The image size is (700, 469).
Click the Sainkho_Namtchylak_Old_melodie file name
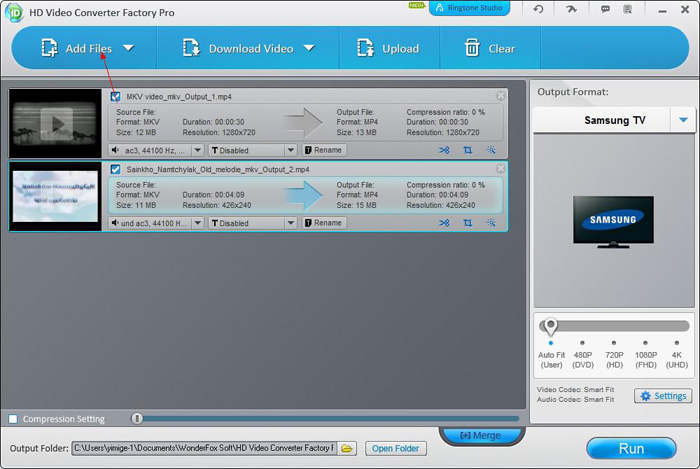point(218,170)
